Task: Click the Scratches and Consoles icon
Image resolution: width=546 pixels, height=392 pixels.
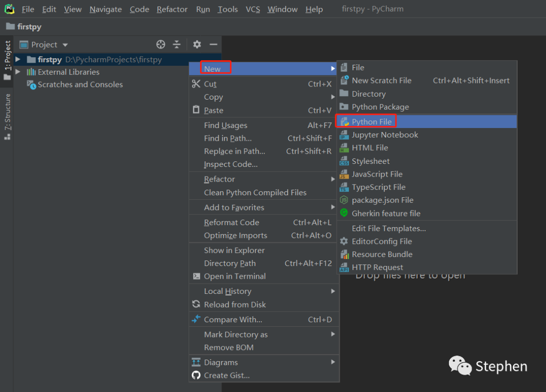Action: pos(32,84)
